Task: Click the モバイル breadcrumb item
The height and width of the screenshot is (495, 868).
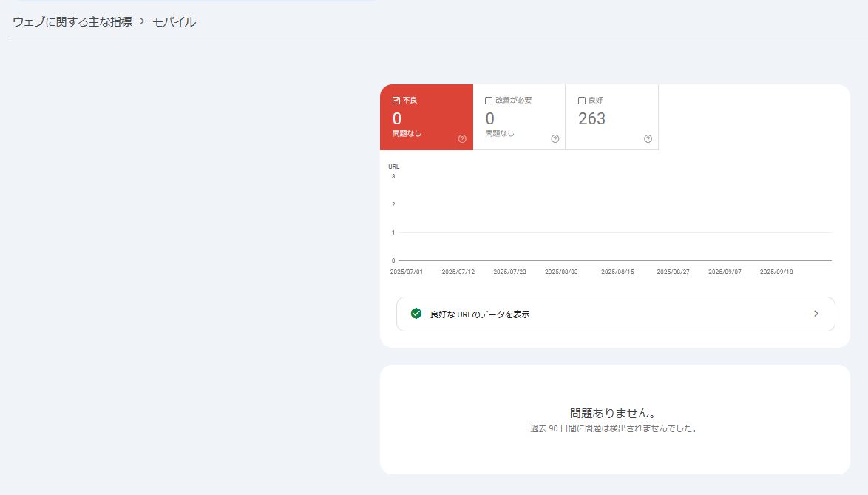Action: (174, 22)
